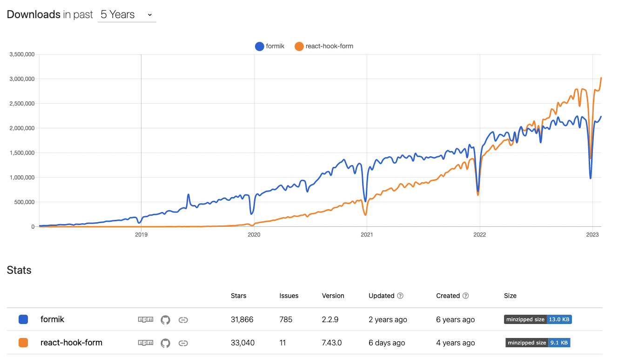This screenshot has width=625, height=364.
Task: Click the 1,000,000 y-axis label
Action: [22, 177]
